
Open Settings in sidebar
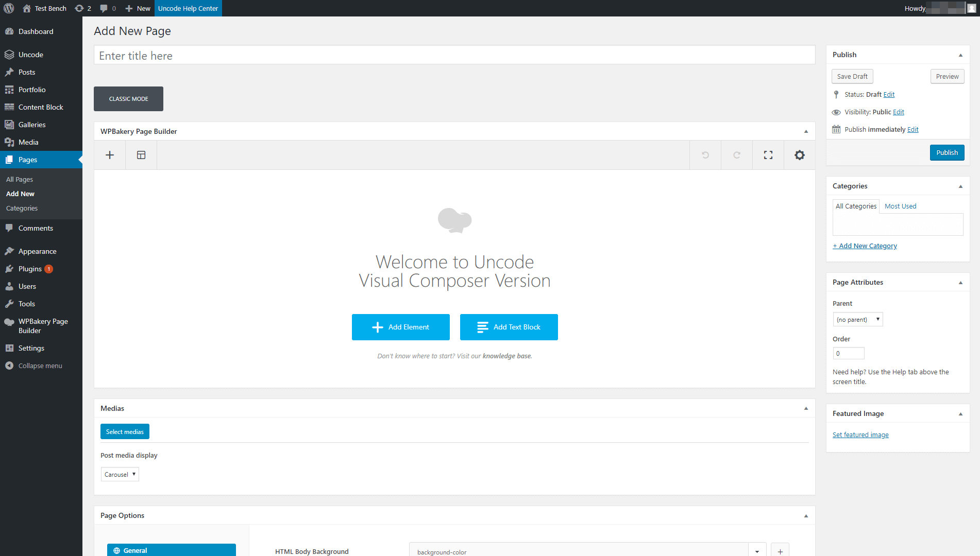41,348
